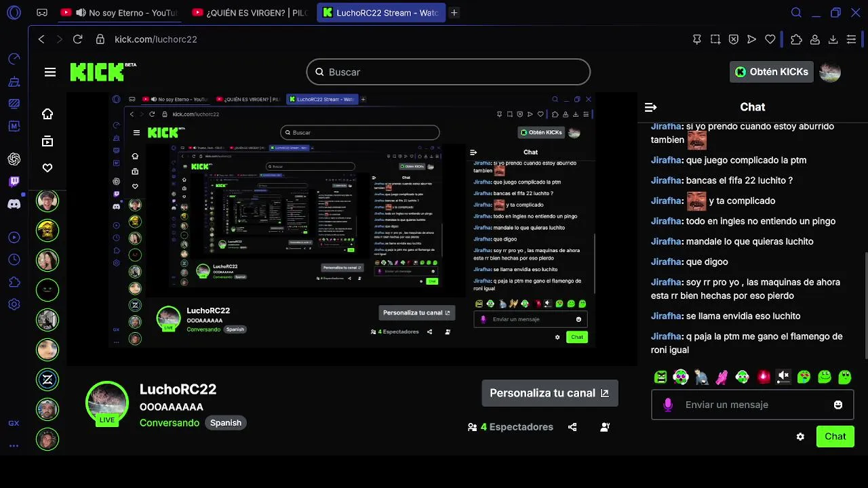
Task: Open the Opera GX main menu logo
Action: (14, 12)
